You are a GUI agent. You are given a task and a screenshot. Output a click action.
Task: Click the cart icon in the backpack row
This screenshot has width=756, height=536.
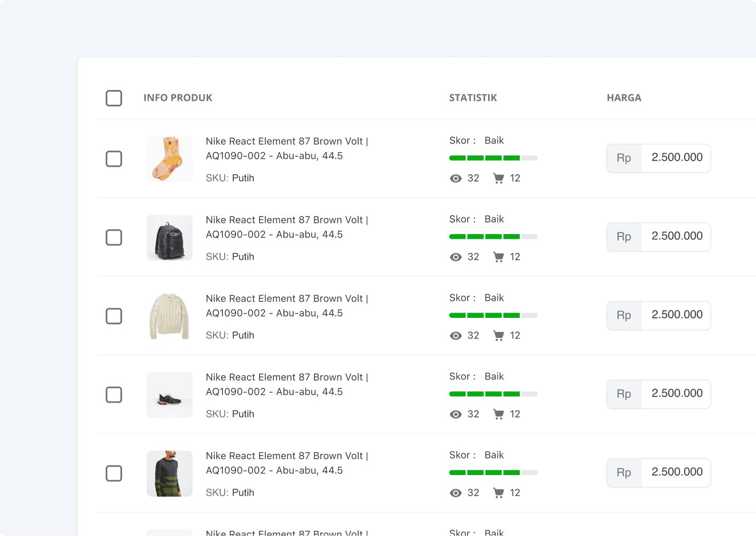pyautogui.click(x=499, y=257)
